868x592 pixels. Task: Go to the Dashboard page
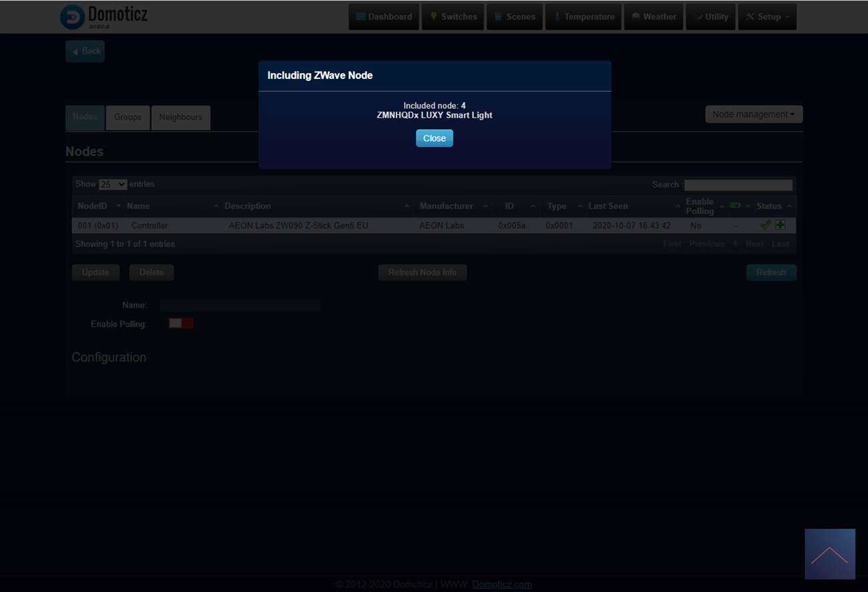tap(383, 17)
